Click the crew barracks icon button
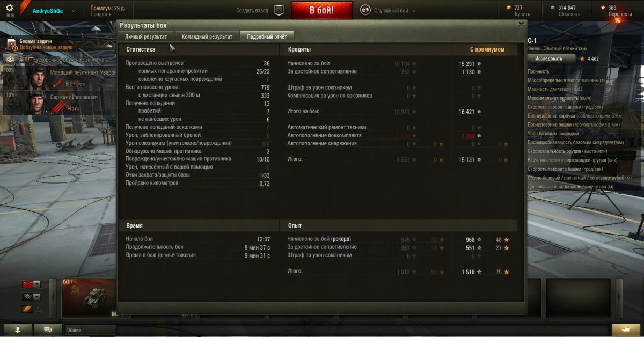 coord(10,60)
